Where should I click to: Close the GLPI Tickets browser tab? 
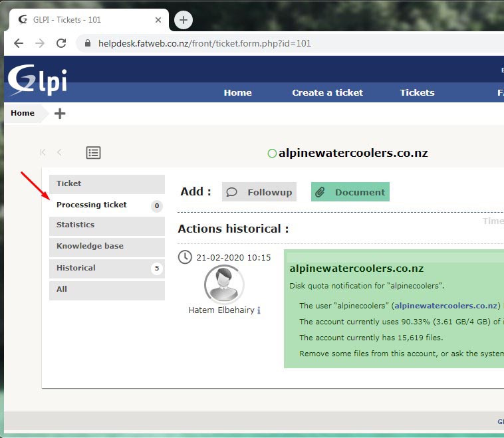pyautogui.click(x=158, y=20)
